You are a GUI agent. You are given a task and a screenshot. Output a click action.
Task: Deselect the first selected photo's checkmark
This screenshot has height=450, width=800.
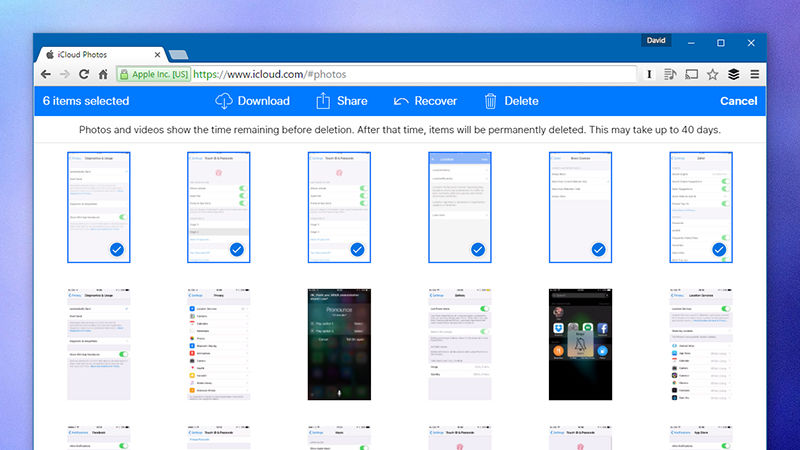116,249
